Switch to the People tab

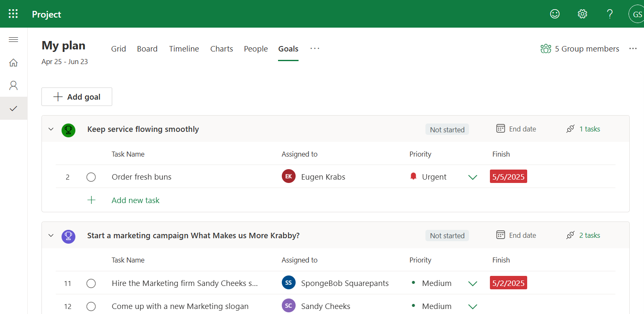[x=256, y=49]
